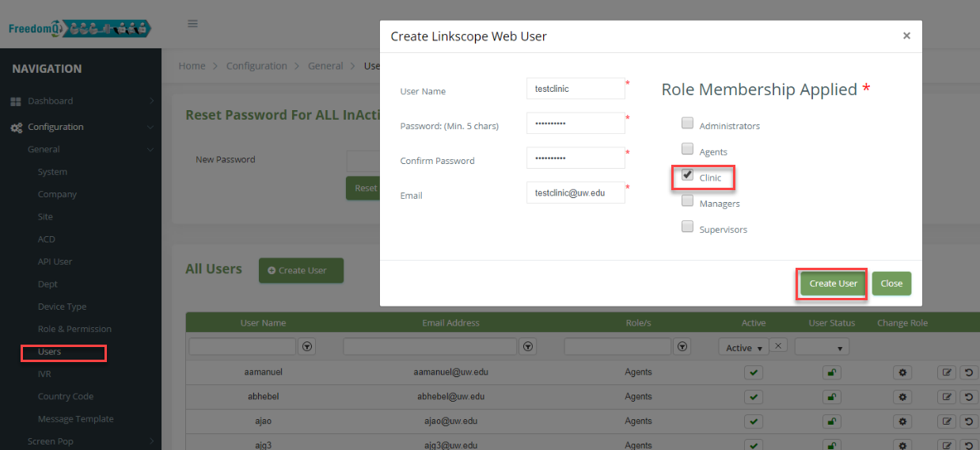Enable the Administrators role checkbox

[687, 124]
